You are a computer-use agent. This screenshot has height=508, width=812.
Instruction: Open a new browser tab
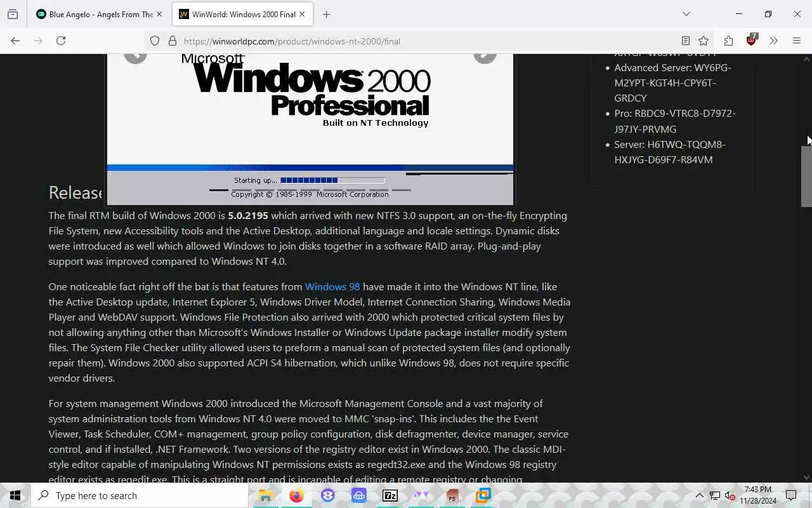click(x=326, y=14)
